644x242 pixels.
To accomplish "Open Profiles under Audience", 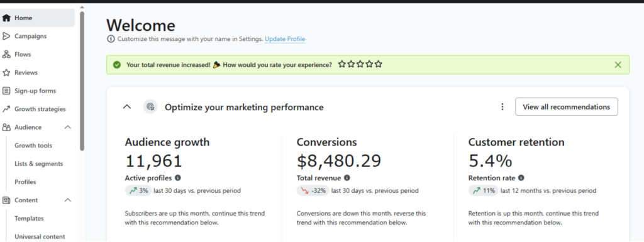I will click(x=25, y=181).
